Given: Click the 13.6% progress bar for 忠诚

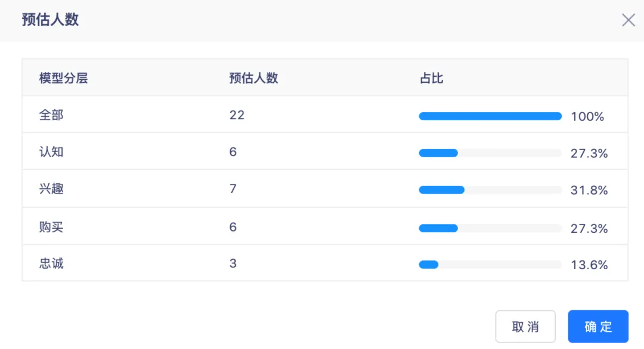Looking at the screenshot, I should coord(490,264).
